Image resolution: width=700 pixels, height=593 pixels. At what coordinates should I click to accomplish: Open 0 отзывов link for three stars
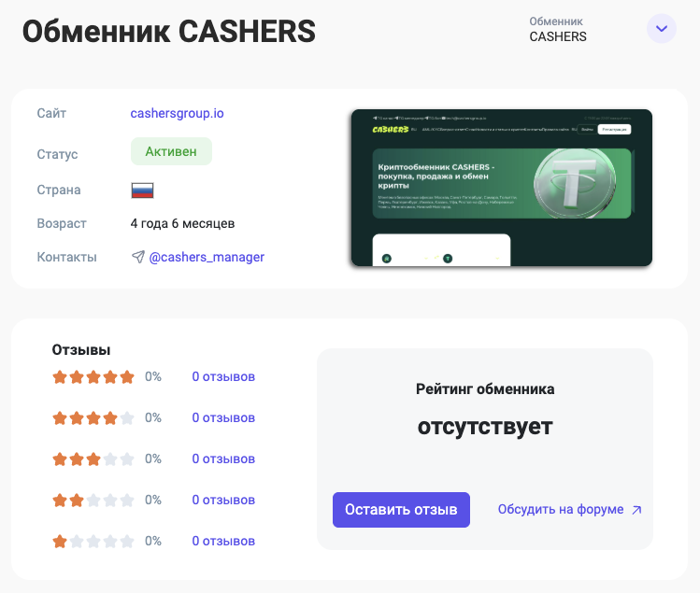coord(223,459)
